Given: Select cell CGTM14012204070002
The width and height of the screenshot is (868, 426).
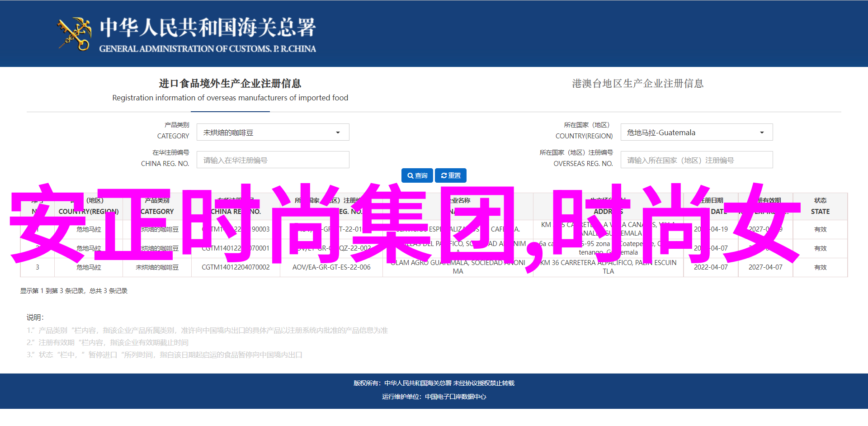Looking at the screenshot, I should point(236,267).
